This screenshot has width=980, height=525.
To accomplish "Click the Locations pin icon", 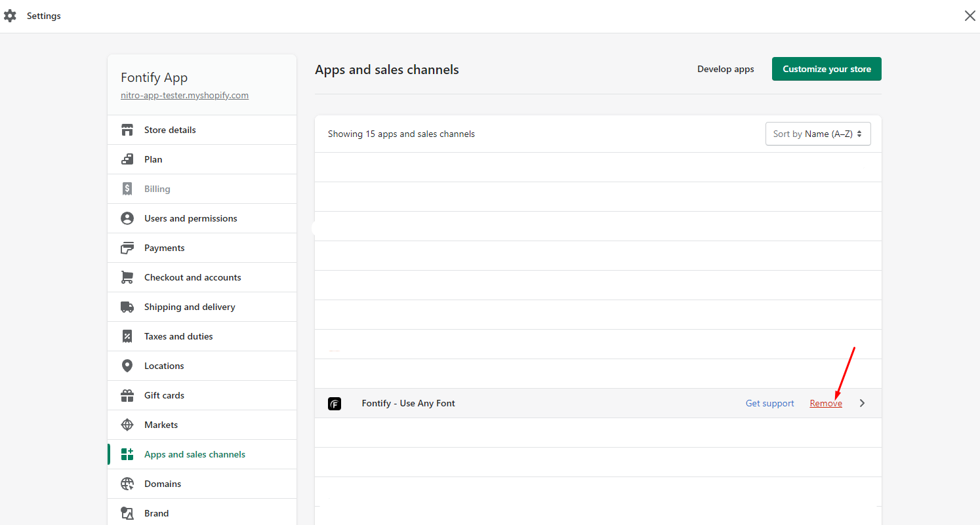I will (x=127, y=366).
